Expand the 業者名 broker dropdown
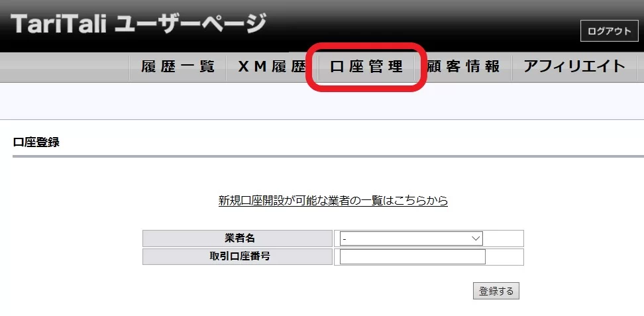The height and width of the screenshot is (316, 644). tap(411, 238)
